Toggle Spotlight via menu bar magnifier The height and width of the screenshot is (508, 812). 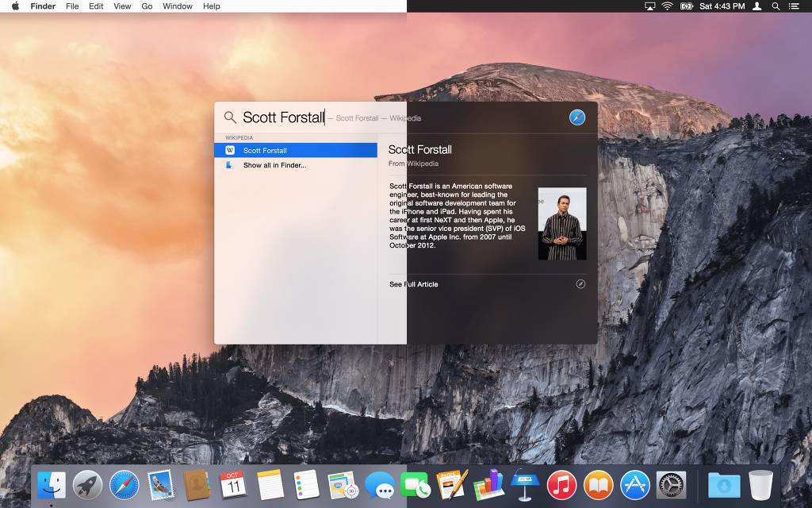(x=776, y=6)
